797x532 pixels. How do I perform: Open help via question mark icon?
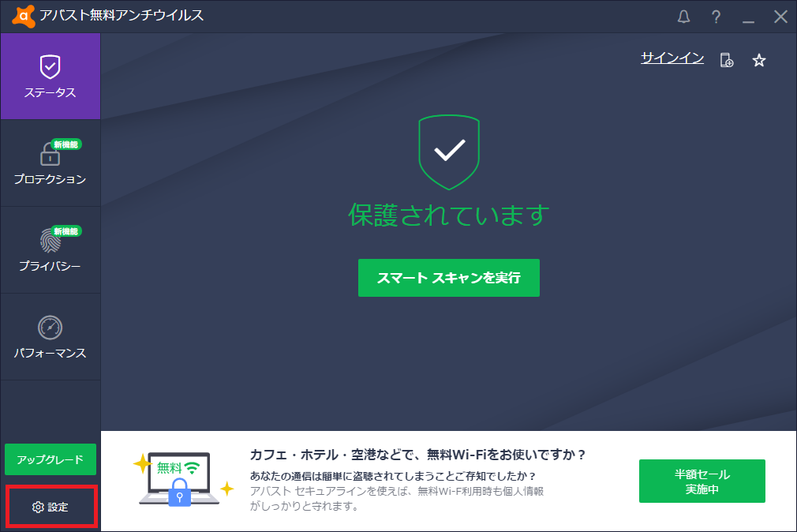(716, 17)
